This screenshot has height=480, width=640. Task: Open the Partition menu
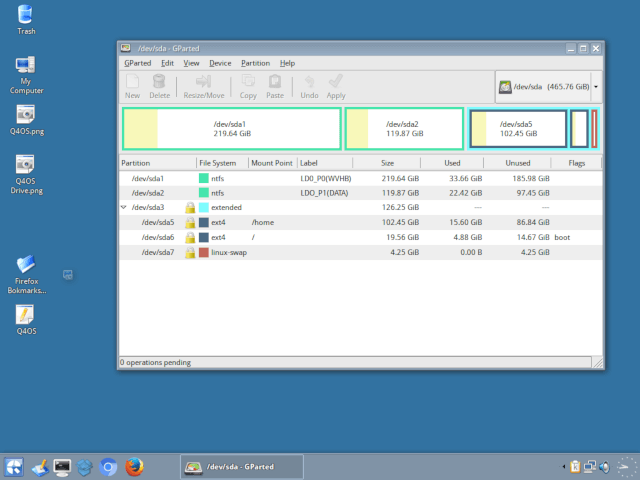point(255,63)
